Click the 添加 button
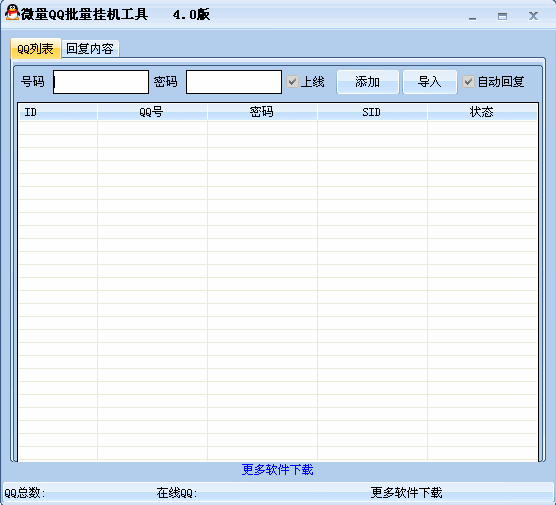Image resolution: width=556 pixels, height=505 pixels. [368, 82]
